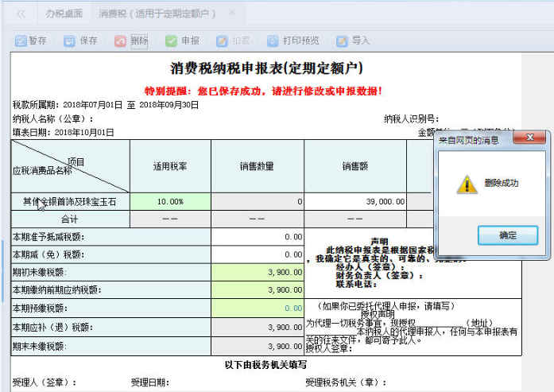
Task: Click the 本期准予抵减税额 value field
Action: (x=258, y=237)
